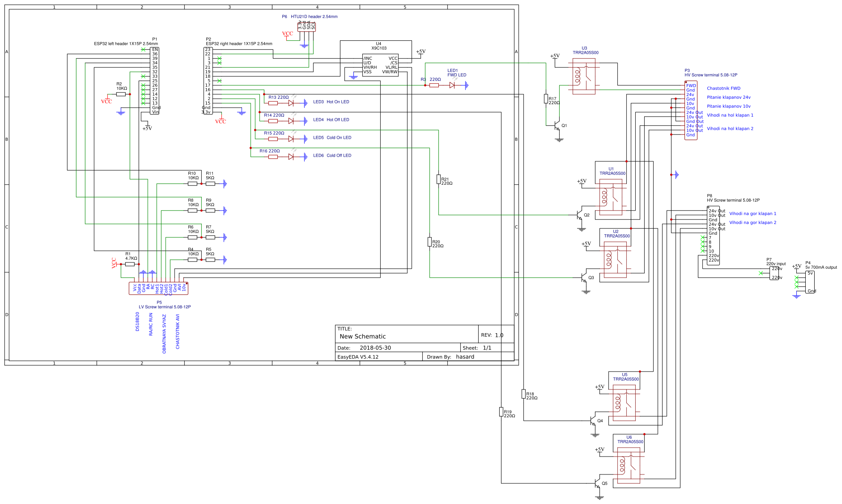The image size is (842, 504).
Task: Select the P4 5v 700mA output connector
Action: (810, 282)
